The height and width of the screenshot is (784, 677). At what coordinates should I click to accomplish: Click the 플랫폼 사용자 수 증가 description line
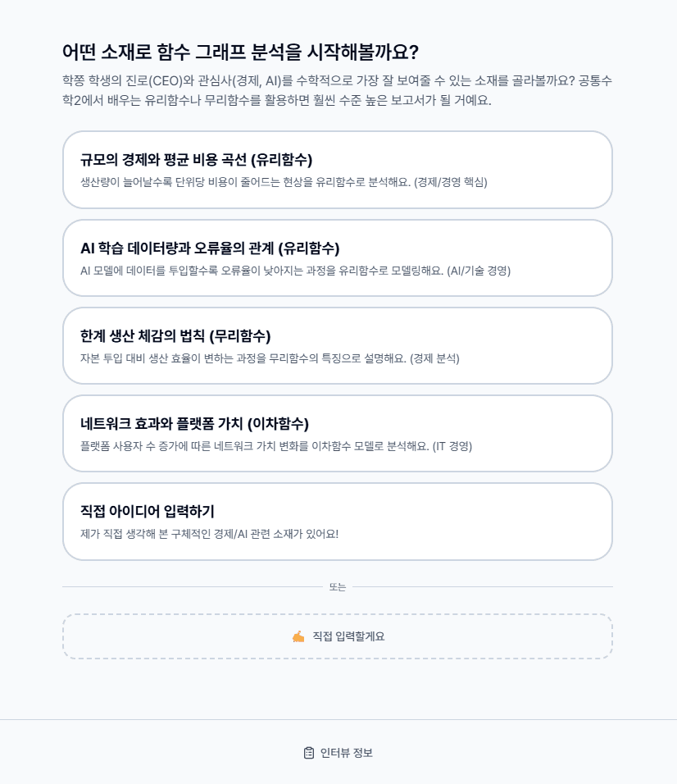coord(276,446)
